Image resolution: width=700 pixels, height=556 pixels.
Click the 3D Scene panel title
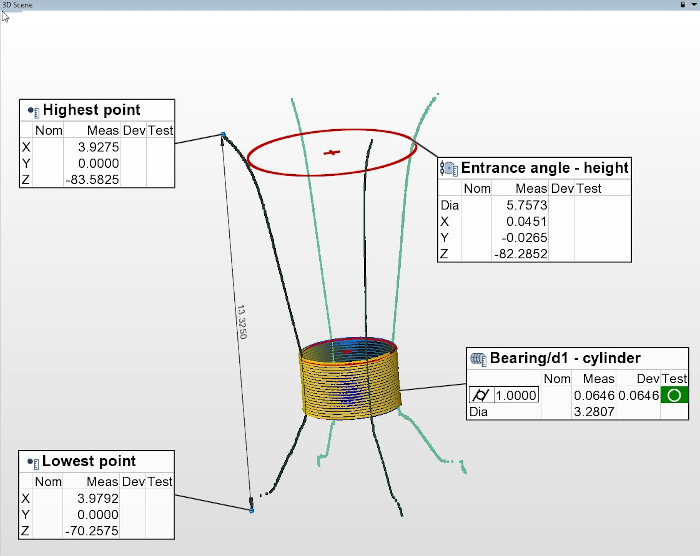click(x=18, y=5)
